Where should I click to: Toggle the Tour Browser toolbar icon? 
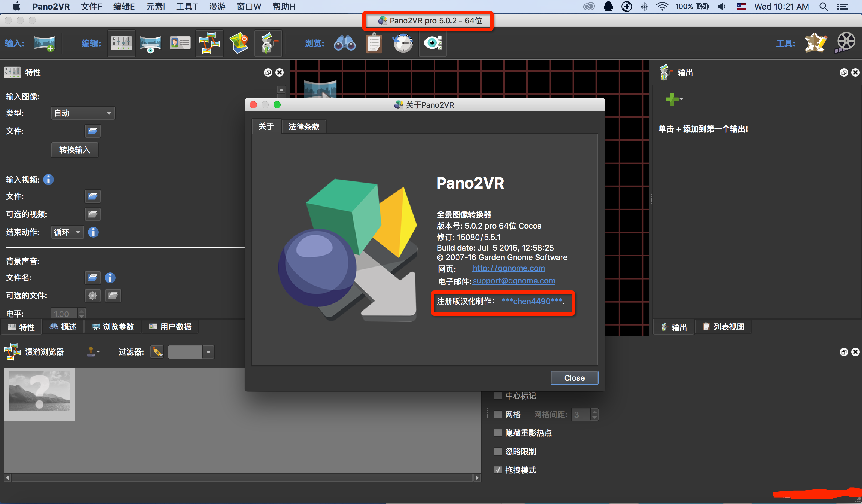[x=209, y=43]
